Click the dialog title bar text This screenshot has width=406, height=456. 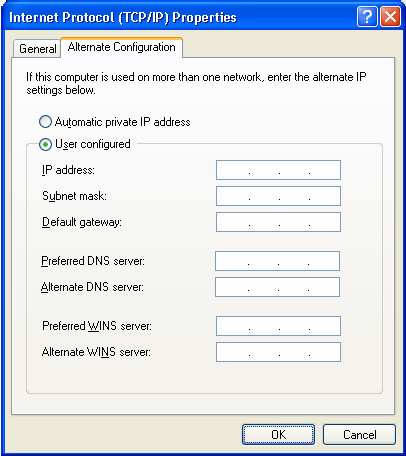(123, 17)
